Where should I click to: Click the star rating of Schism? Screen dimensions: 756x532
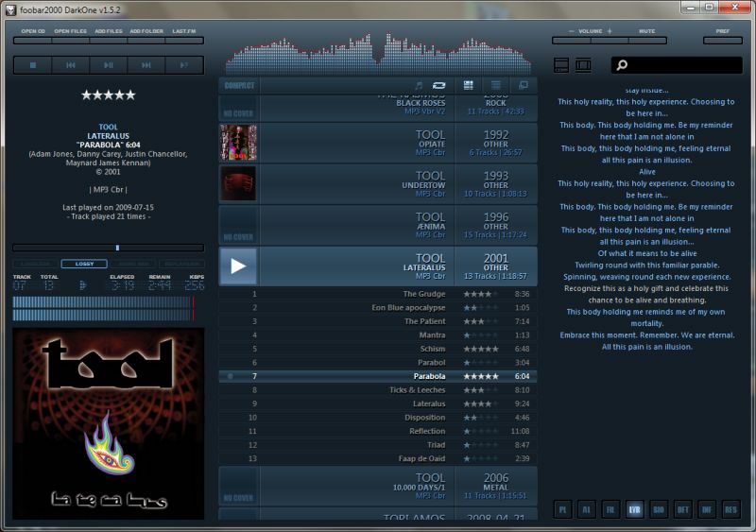[x=481, y=349]
